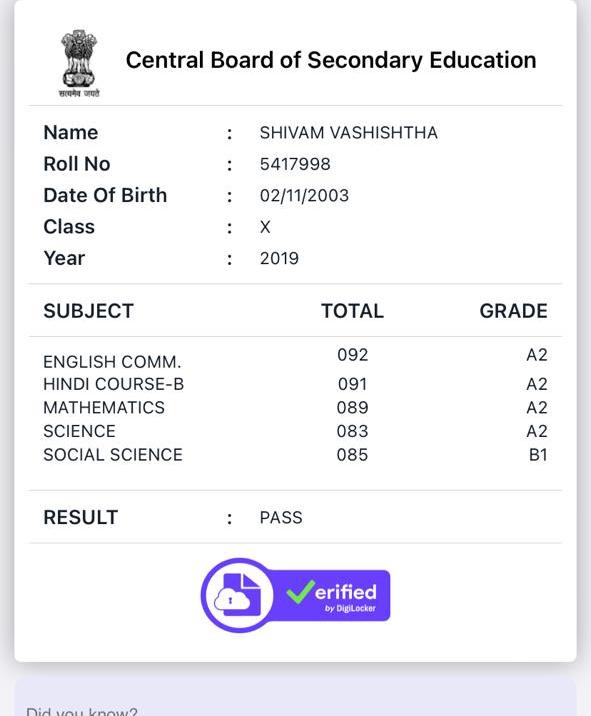Image resolution: width=591 pixels, height=716 pixels.
Task: Tap the Verified by DigiLocker badge
Action: click(x=295, y=595)
